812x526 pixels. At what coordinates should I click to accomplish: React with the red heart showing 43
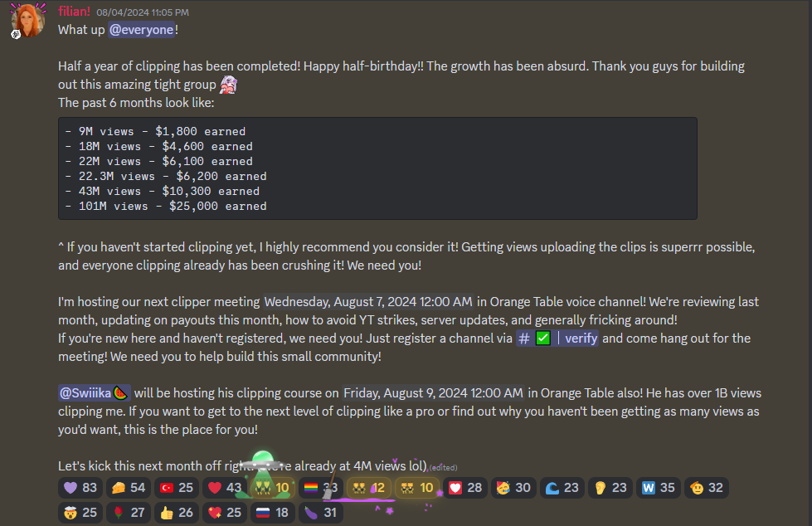coord(225,488)
